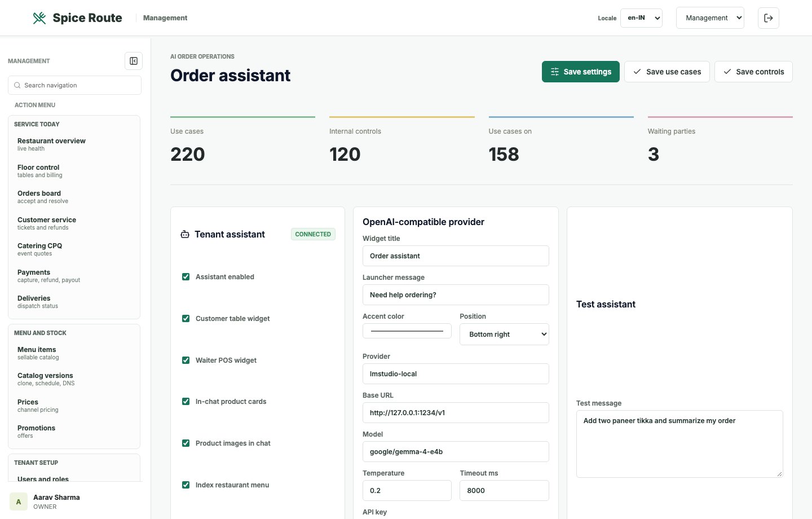Click the MENU AND STOCK section header
Viewport: 812px width, 519px height.
[40, 333]
